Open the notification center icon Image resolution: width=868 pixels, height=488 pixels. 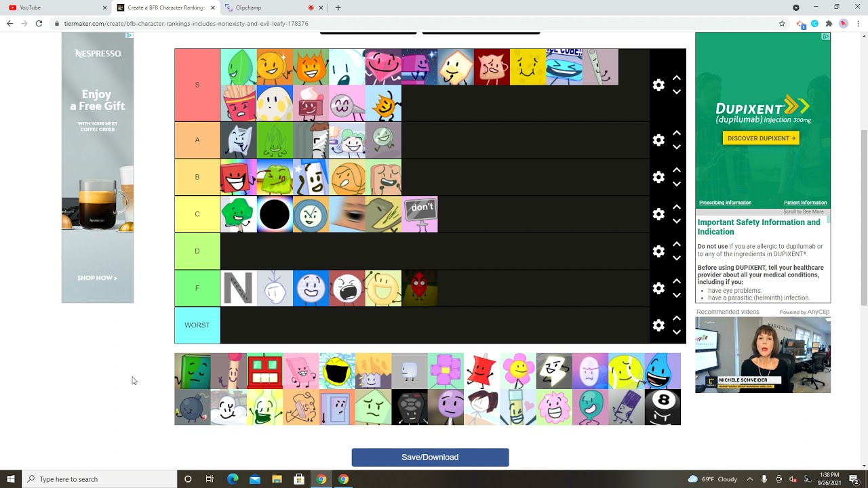(854, 479)
